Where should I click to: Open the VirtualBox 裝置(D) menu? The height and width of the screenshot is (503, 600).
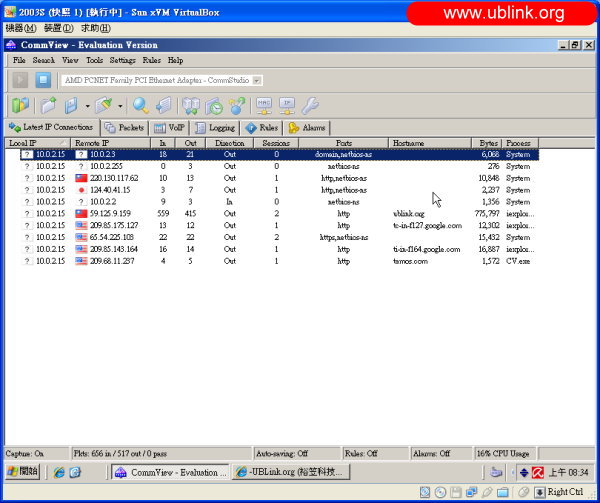pos(59,28)
